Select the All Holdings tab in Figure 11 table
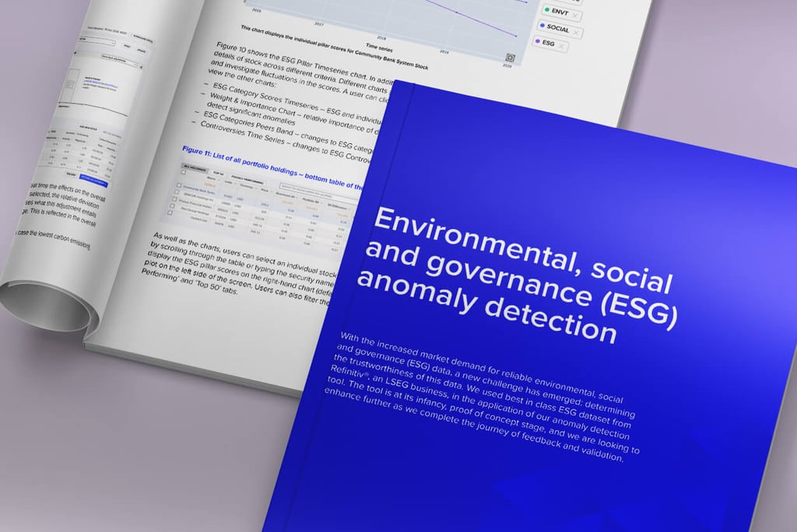Viewport: 797px width, 532px height. [194, 168]
